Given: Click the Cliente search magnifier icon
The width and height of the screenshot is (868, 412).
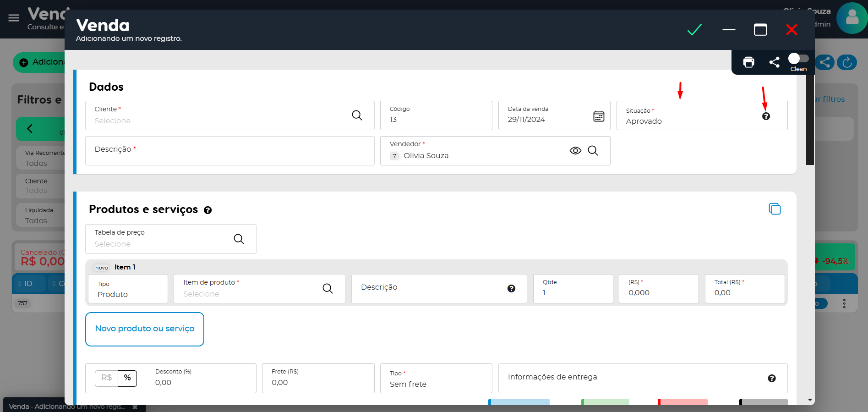Looking at the screenshot, I should click(x=357, y=115).
